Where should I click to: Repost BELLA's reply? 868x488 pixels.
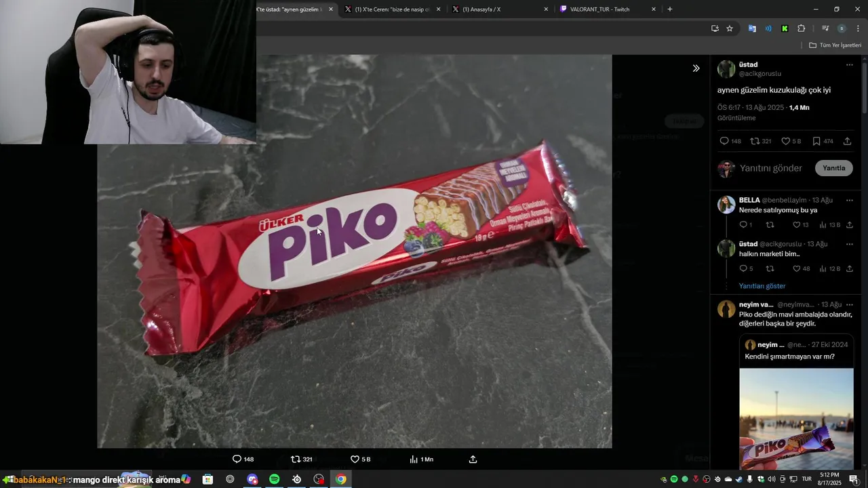tap(770, 225)
